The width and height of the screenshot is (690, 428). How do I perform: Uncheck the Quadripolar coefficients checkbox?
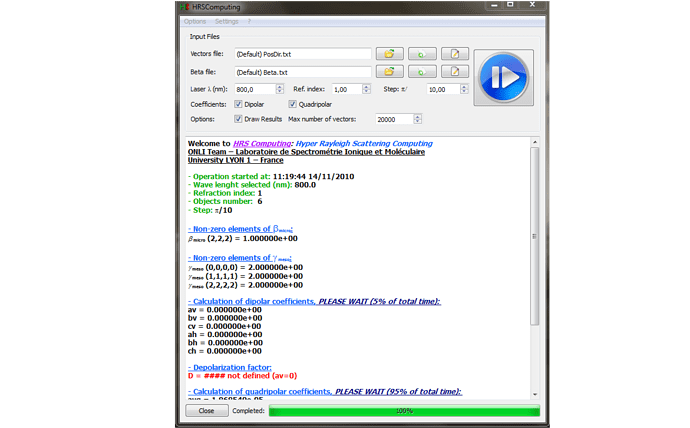click(x=293, y=104)
